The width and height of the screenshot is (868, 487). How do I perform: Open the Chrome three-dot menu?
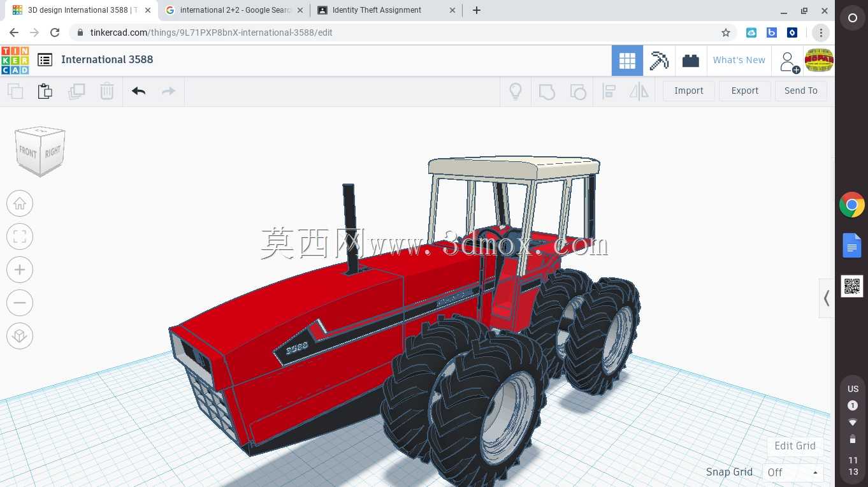click(821, 33)
